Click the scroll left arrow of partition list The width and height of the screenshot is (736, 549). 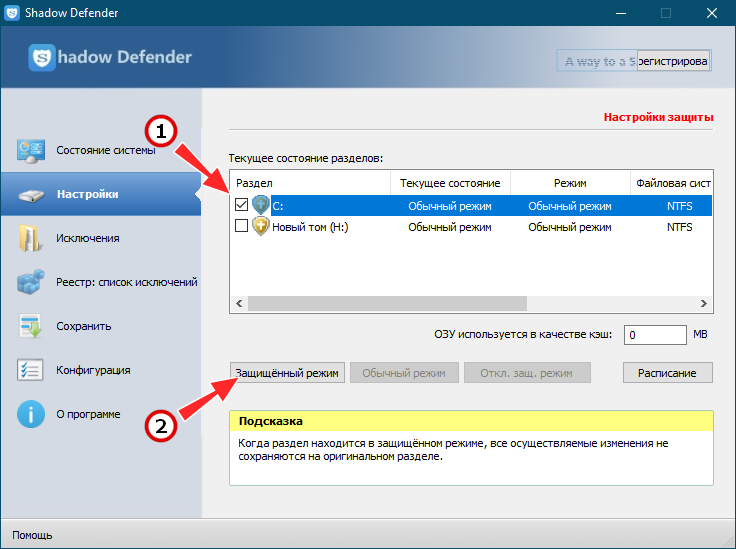click(x=239, y=303)
